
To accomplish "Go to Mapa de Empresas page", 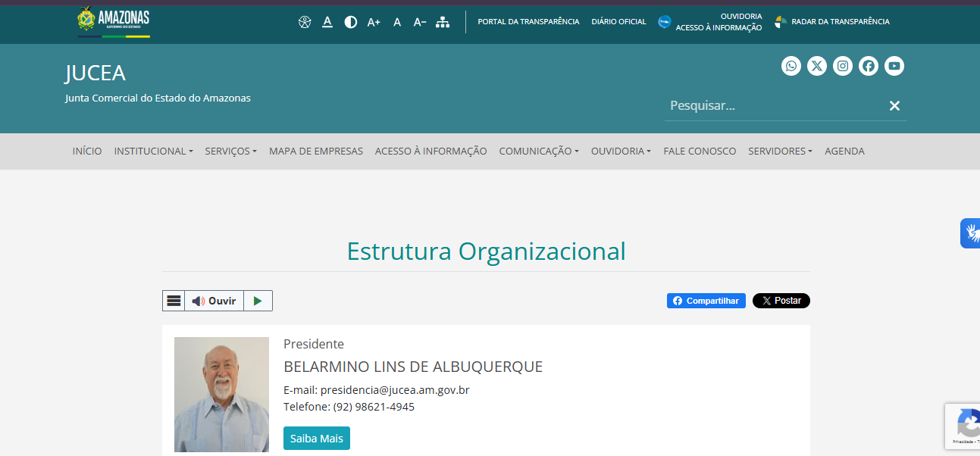I will (x=316, y=151).
